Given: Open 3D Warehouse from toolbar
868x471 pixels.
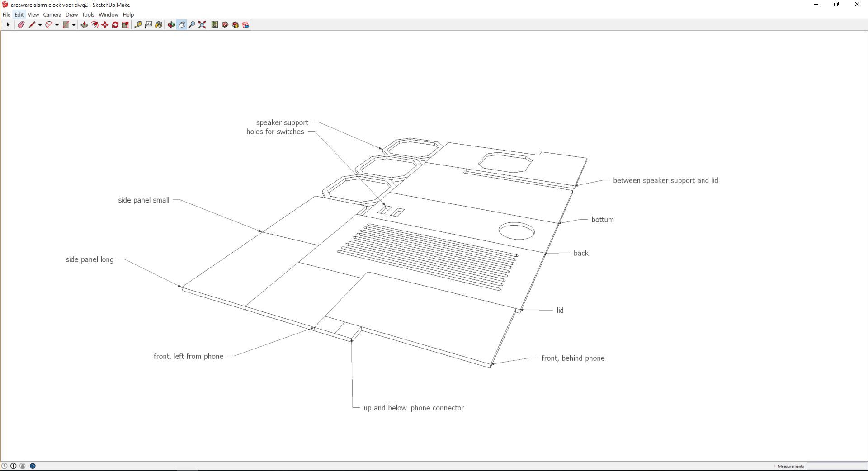Looking at the screenshot, I should pyautogui.click(x=225, y=25).
